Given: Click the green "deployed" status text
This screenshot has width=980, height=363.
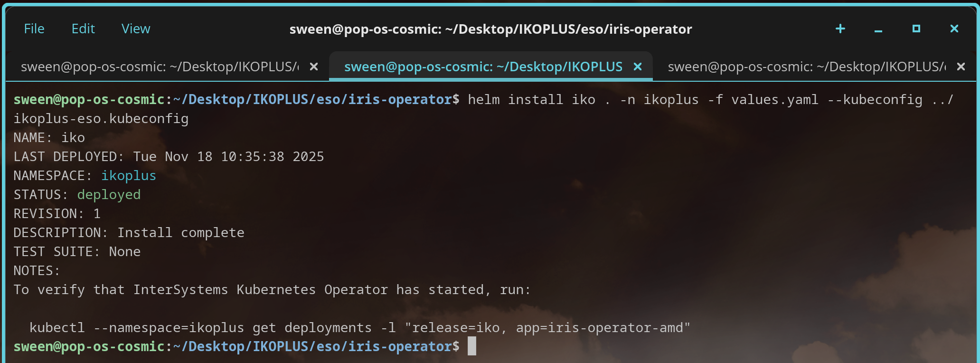Looking at the screenshot, I should [109, 195].
